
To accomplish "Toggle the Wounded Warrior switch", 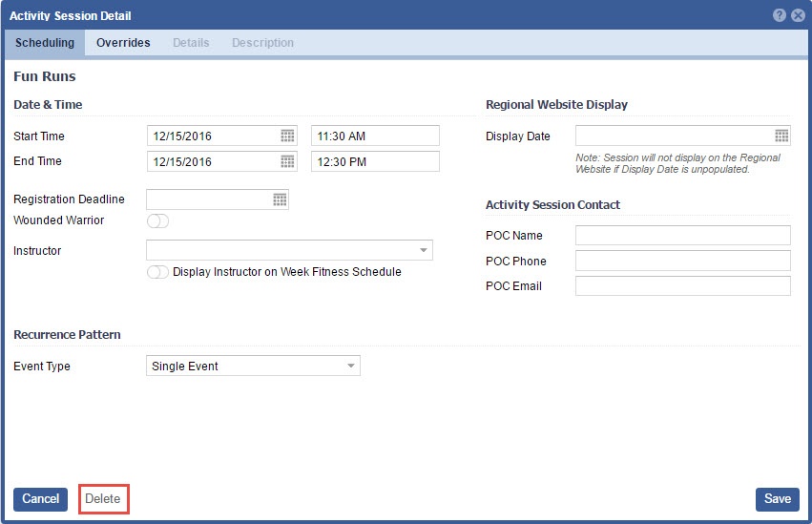I will (x=157, y=221).
